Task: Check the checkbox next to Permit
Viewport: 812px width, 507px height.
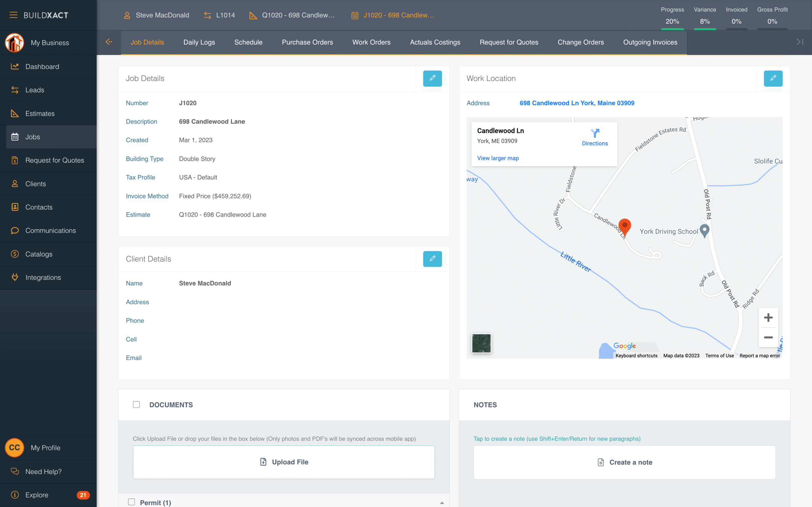Action: point(131,502)
